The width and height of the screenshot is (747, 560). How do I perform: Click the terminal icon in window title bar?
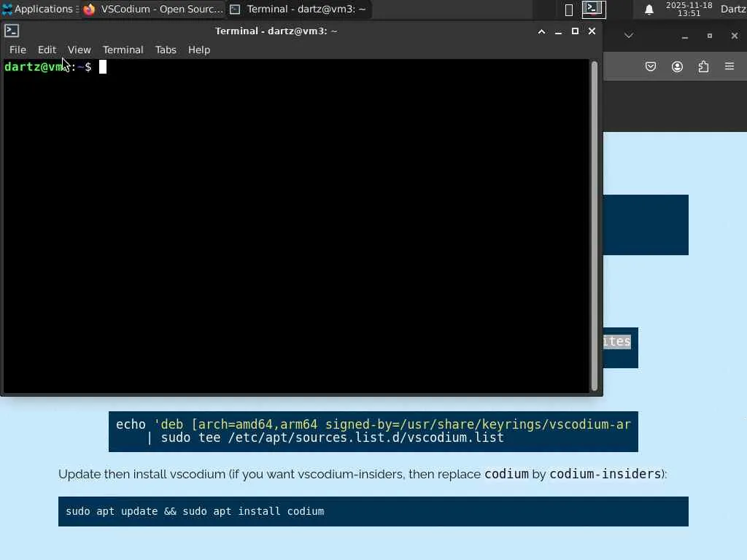[x=12, y=31]
